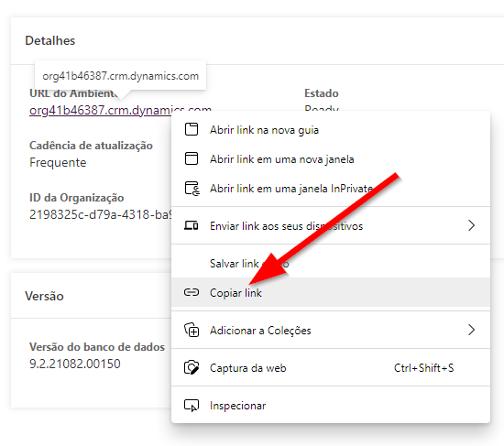The width and height of the screenshot is (504, 446).
Task: Click the Inspecionar screen-pointer icon
Action: click(192, 406)
